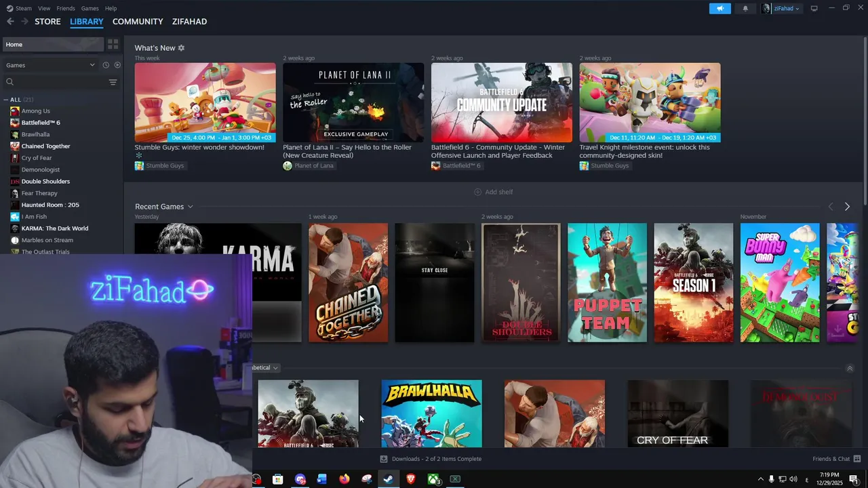Launch Firefox from the taskbar
The image size is (868, 488).
(x=344, y=479)
